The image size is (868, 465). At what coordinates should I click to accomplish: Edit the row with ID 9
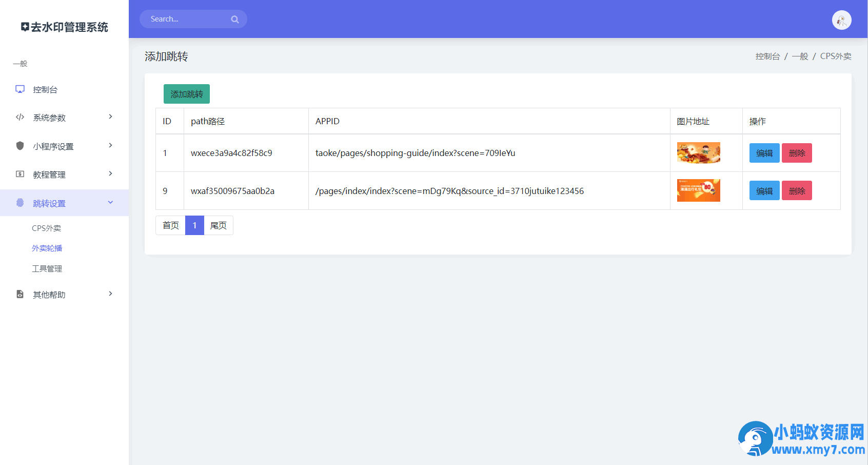tap(764, 191)
